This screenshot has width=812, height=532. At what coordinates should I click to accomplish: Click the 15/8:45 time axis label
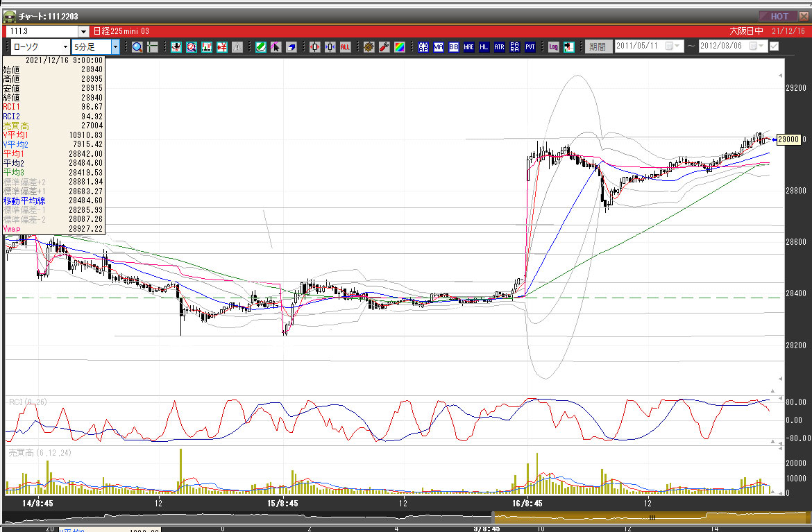tap(282, 503)
